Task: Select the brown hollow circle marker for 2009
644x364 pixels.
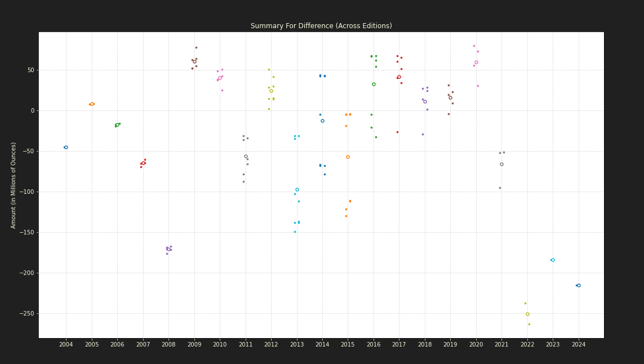Action: [195, 61]
